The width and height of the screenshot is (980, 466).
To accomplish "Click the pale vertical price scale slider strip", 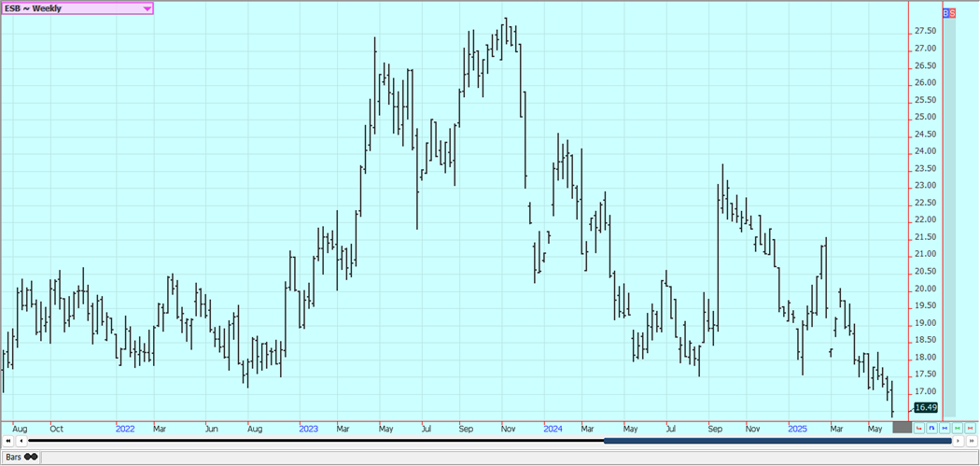I will [950, 217].
